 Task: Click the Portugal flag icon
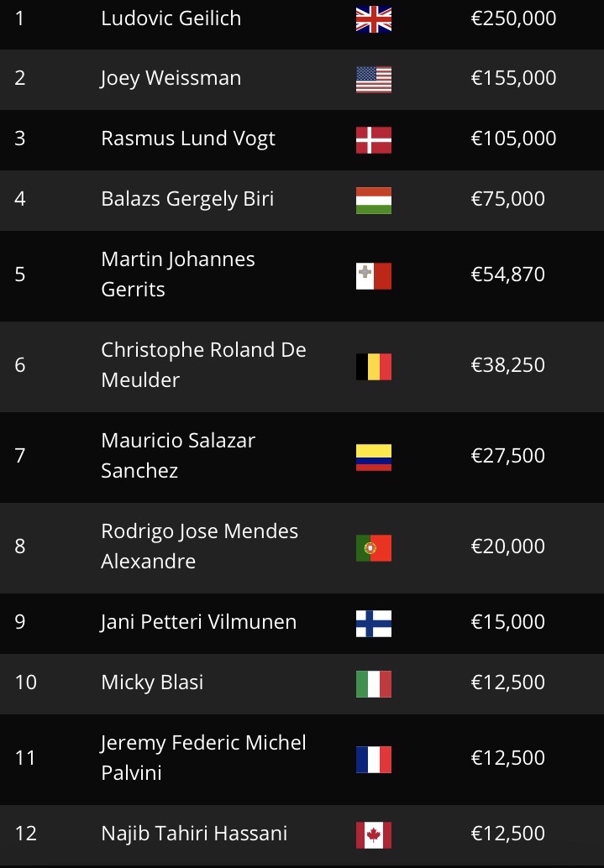[x=374, y=547]
